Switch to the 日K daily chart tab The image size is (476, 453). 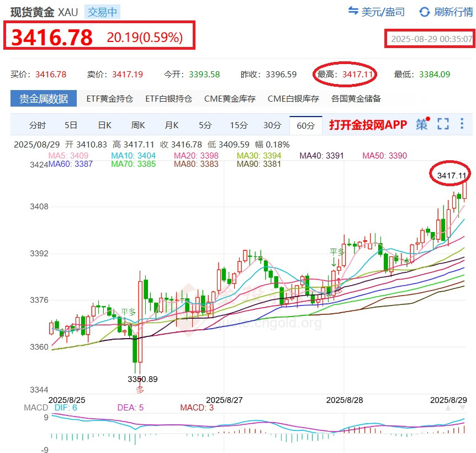pos(104,125)
